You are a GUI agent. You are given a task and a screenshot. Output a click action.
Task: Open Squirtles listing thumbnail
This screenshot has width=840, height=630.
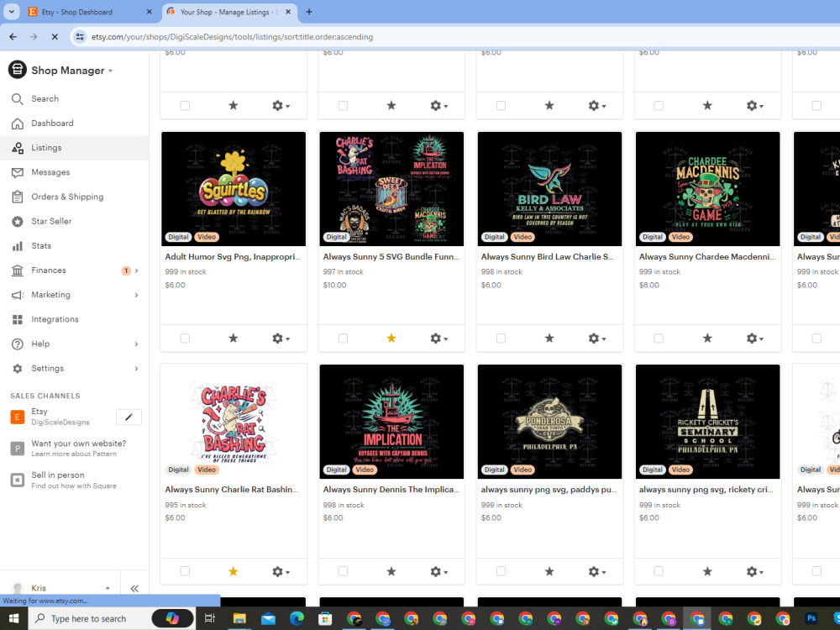233,188
